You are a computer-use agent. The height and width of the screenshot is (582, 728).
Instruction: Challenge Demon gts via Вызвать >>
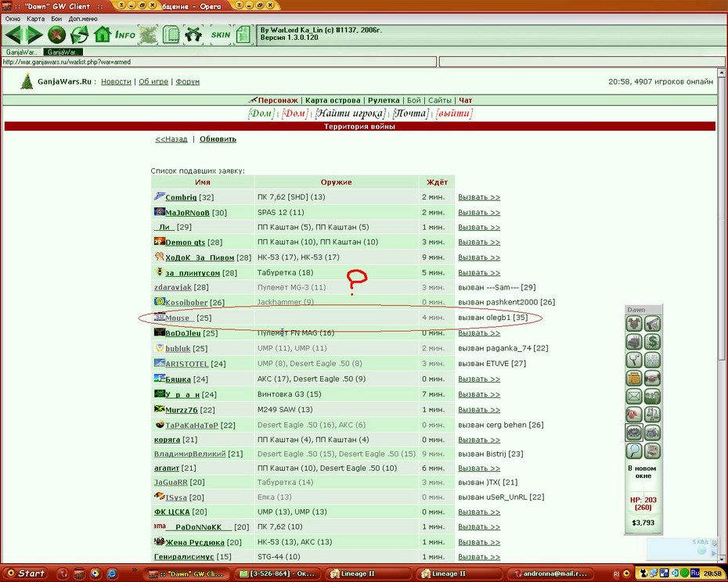[478, 242]
